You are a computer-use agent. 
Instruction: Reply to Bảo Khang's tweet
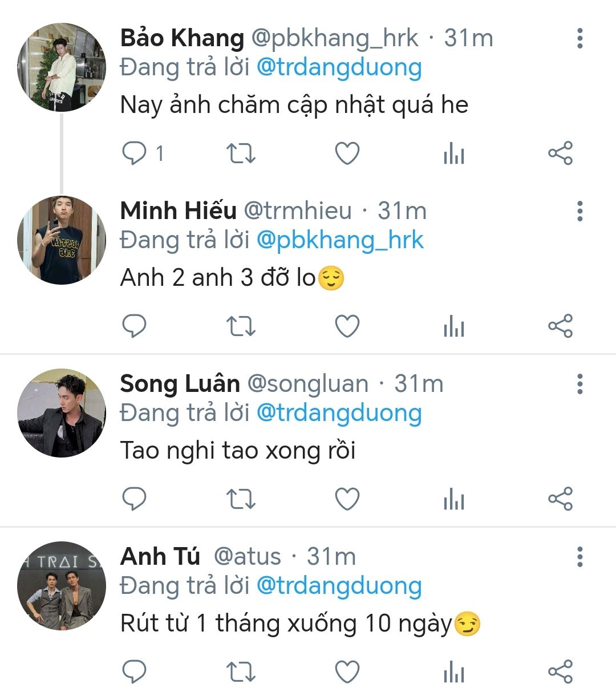click(135, 153)
